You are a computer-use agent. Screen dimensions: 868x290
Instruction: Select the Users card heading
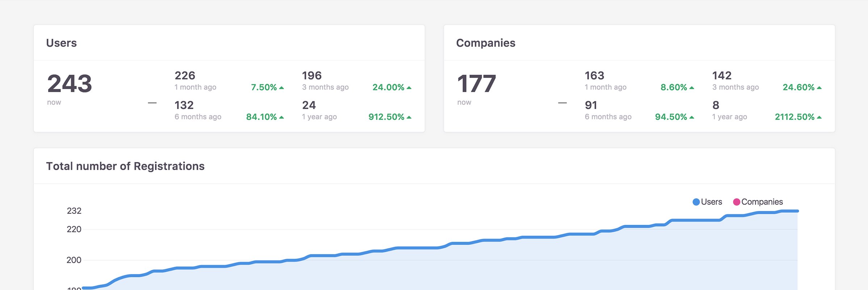pyautogui.click(x=62, y=43)
